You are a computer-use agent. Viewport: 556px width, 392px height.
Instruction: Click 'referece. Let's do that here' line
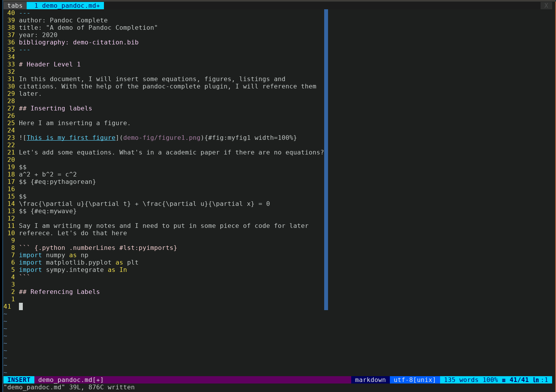pos(73,233)
